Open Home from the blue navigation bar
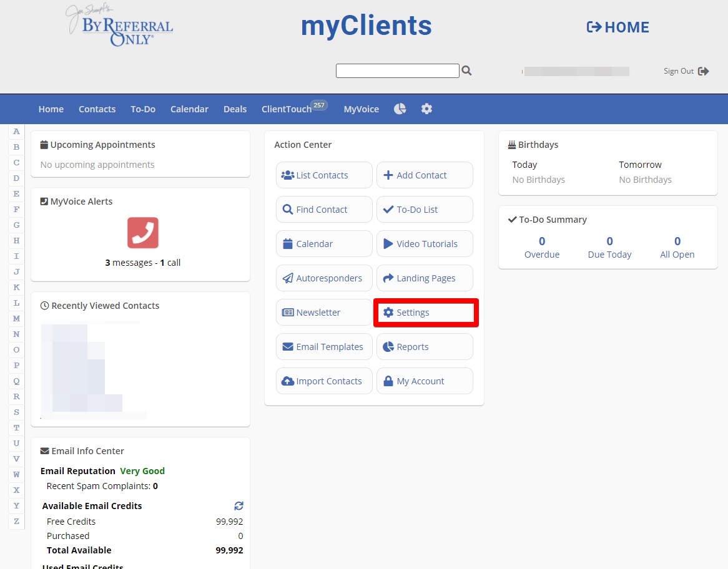 [x=51, y=109]
